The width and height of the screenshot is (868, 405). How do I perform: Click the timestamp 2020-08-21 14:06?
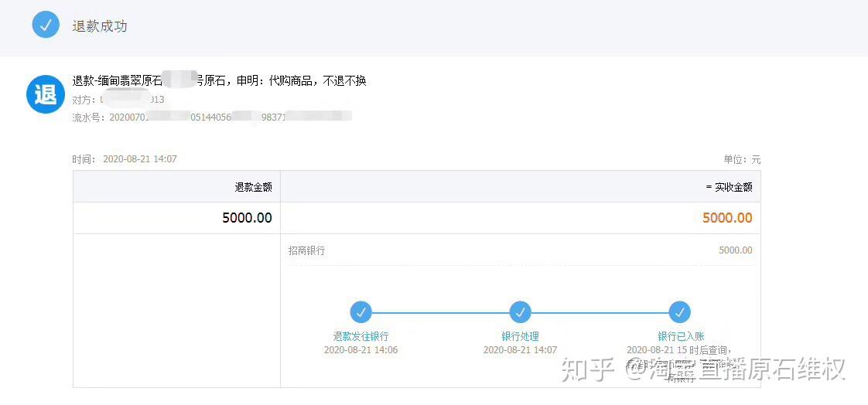click(361, 349)
